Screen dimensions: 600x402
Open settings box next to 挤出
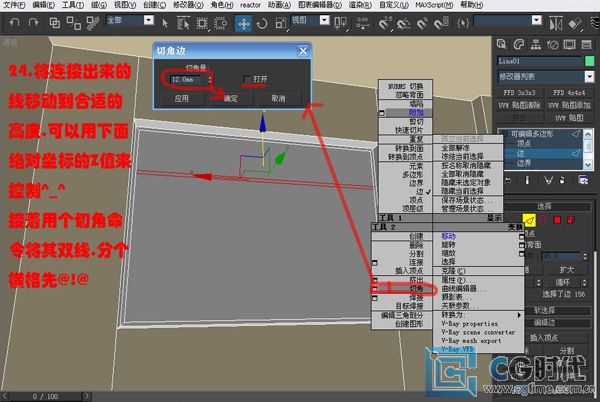tap(375, 280)
